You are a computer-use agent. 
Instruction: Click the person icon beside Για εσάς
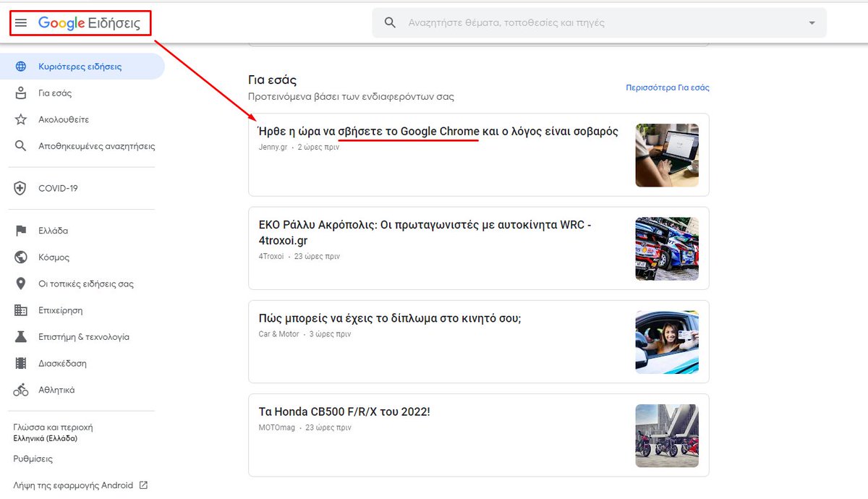[x=21, y=93]
